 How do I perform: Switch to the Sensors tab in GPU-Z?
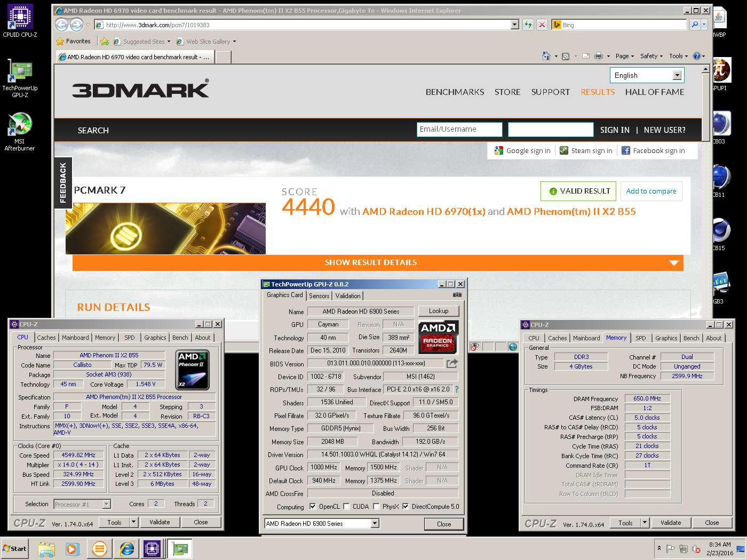(x=319, y=295)
